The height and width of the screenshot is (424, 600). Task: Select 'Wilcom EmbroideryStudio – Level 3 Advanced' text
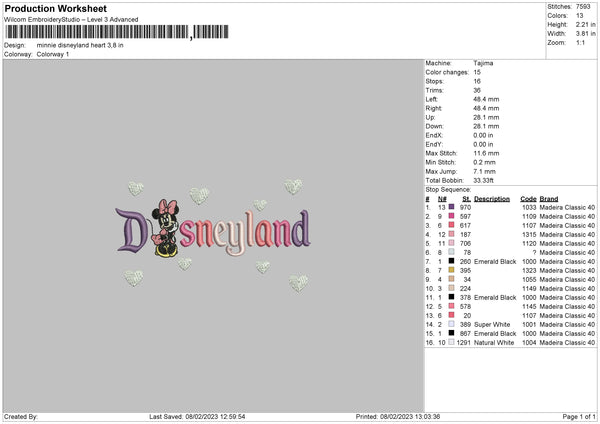point(71,20)
